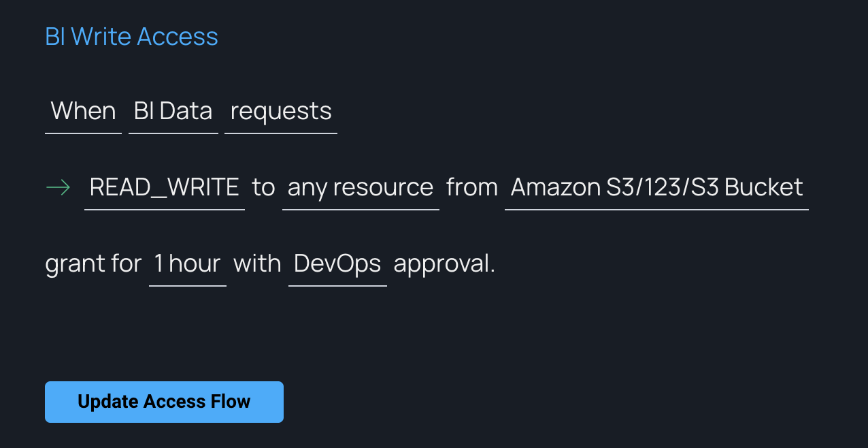Change the '1 hour' grant duration
Screen dimensions: 868x448
[187, 263]
